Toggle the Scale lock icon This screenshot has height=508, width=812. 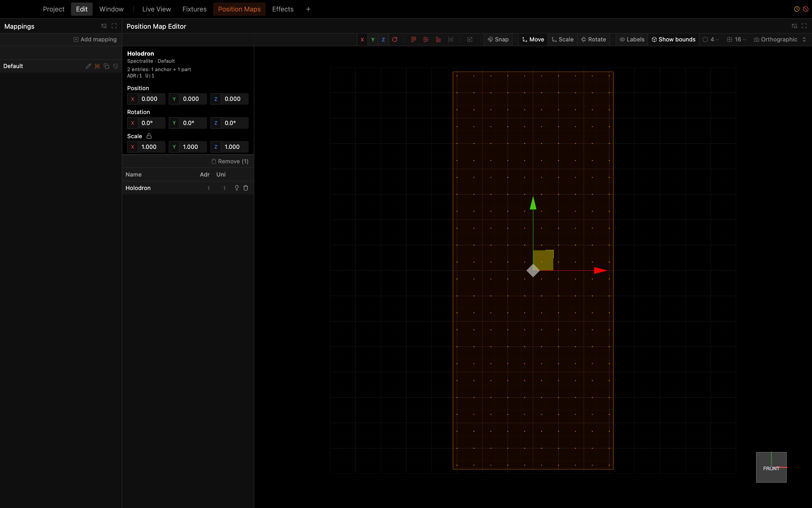coord(149,136)
